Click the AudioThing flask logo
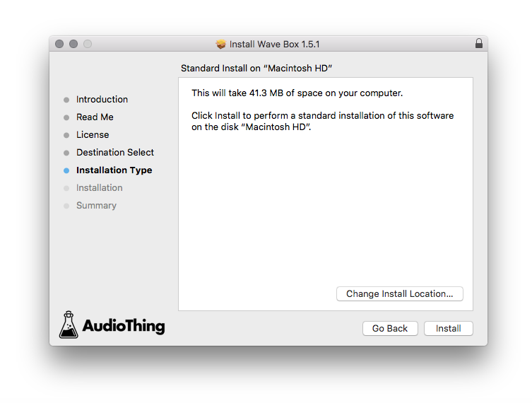Viewport: 532px width, 403px height. [x=68, y=325]
